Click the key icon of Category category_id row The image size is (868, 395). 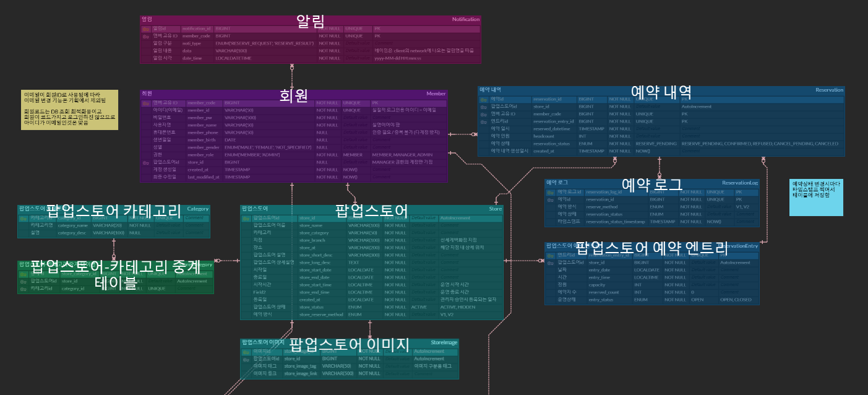click(23, 218)
